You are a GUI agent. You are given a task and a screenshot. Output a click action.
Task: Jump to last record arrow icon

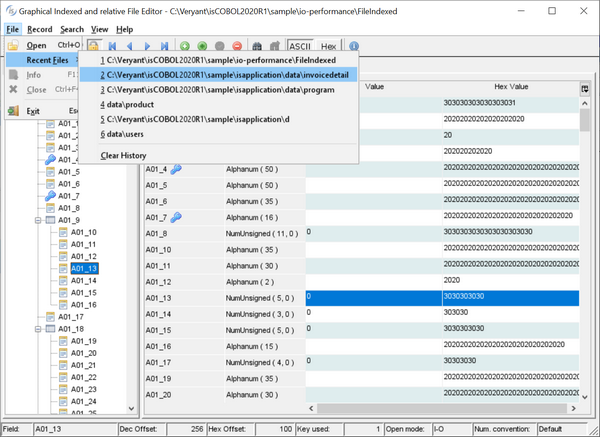(x=166, y=46)
